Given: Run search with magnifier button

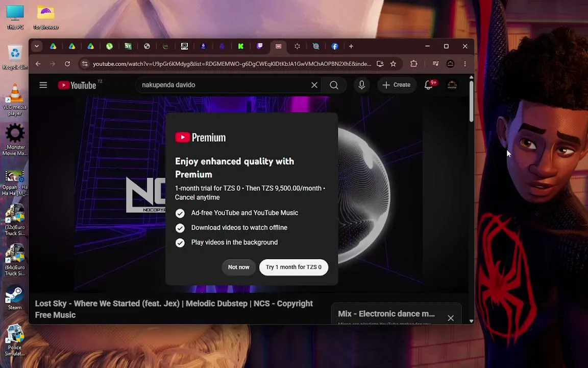Looking at the screenshot, I should coord(334,85).
